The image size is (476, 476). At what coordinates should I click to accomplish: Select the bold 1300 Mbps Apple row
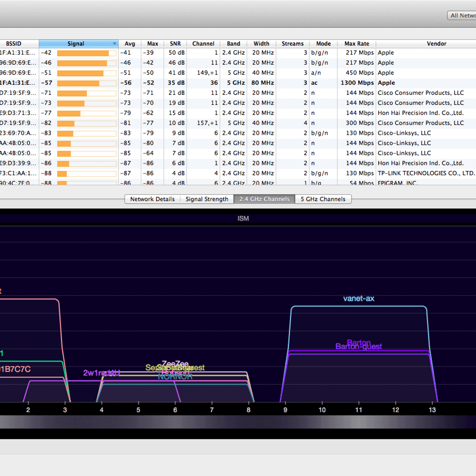click(x=238, y=83)
